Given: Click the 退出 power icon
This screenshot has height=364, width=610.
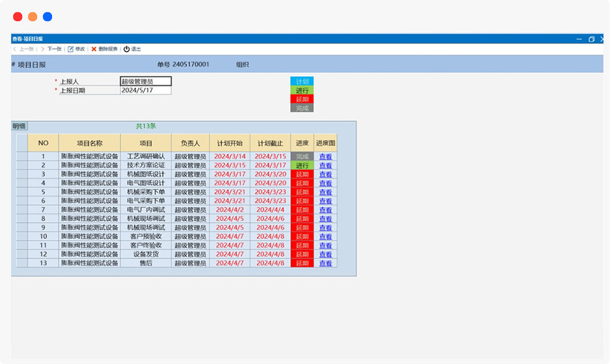Looking at the screenshot, I should pyautogui.click(x=126, y=49).
